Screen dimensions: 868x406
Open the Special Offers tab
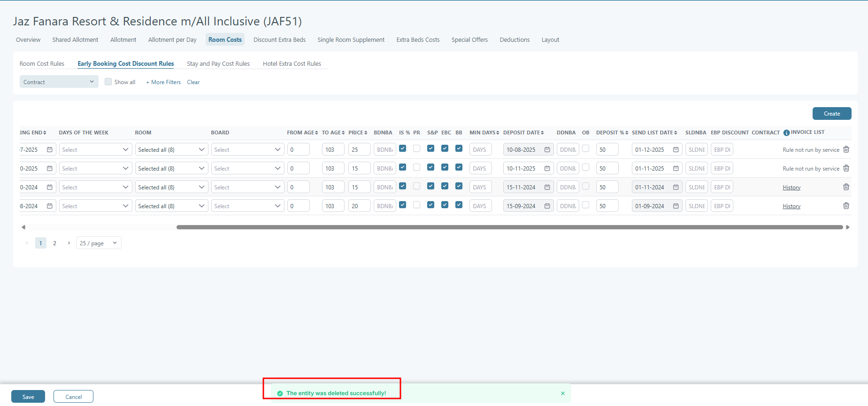[x=469, y=40]
